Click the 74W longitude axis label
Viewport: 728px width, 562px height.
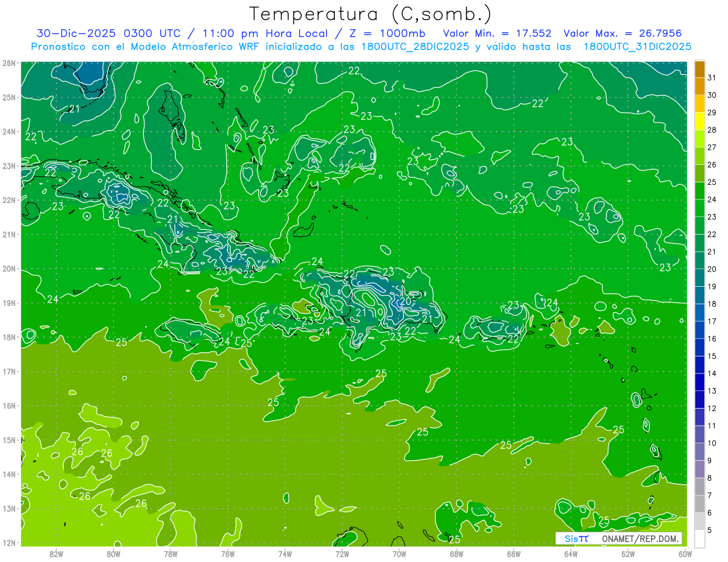285,554
